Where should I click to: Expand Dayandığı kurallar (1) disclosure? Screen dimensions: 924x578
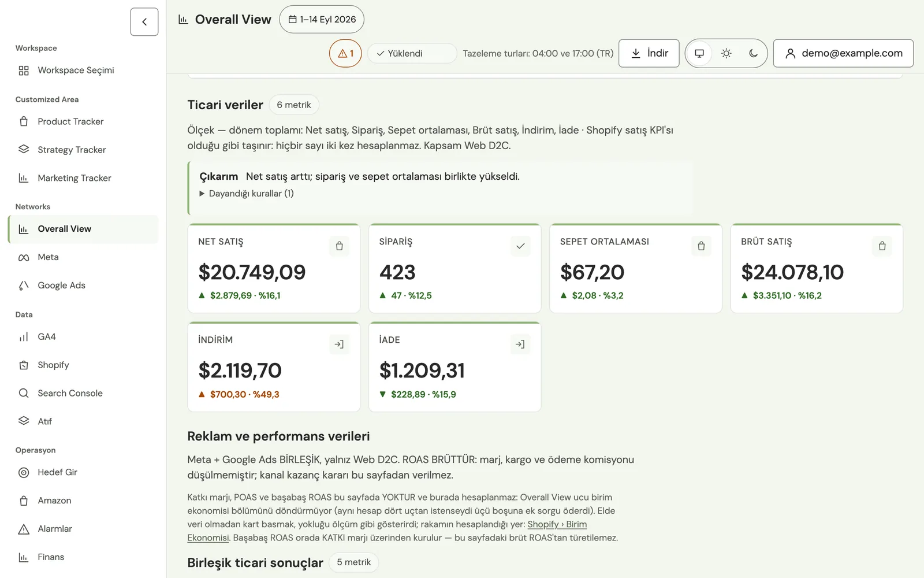coord(247,194)
